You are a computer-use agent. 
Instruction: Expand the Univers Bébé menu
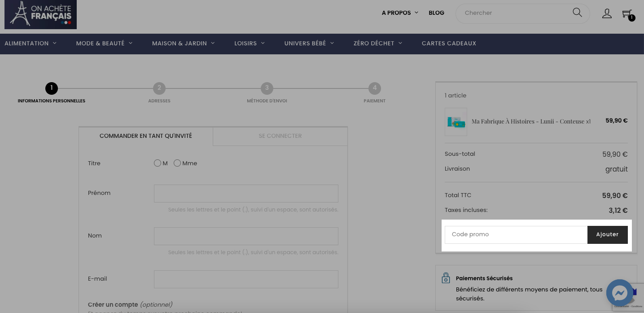point(309,44)
